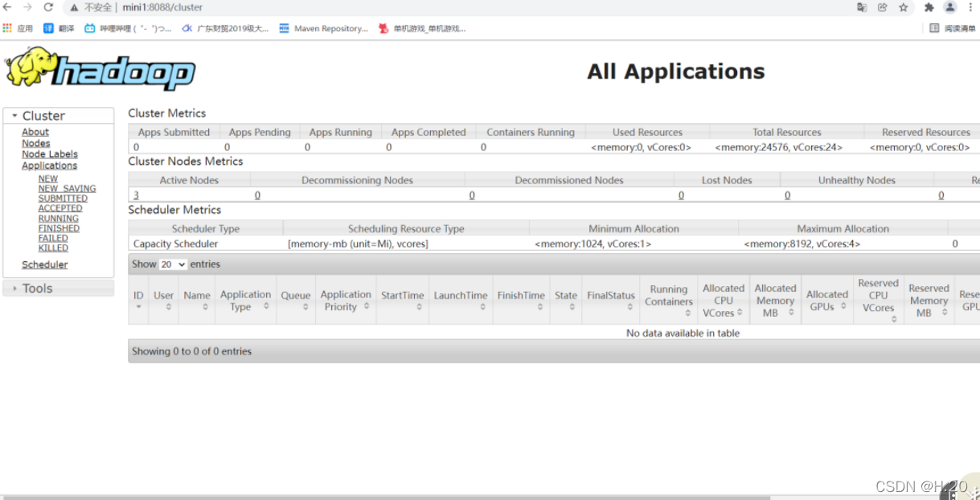Sort table by Application Priority column
The width and height of the screenshot is (980, 500).
346,301
